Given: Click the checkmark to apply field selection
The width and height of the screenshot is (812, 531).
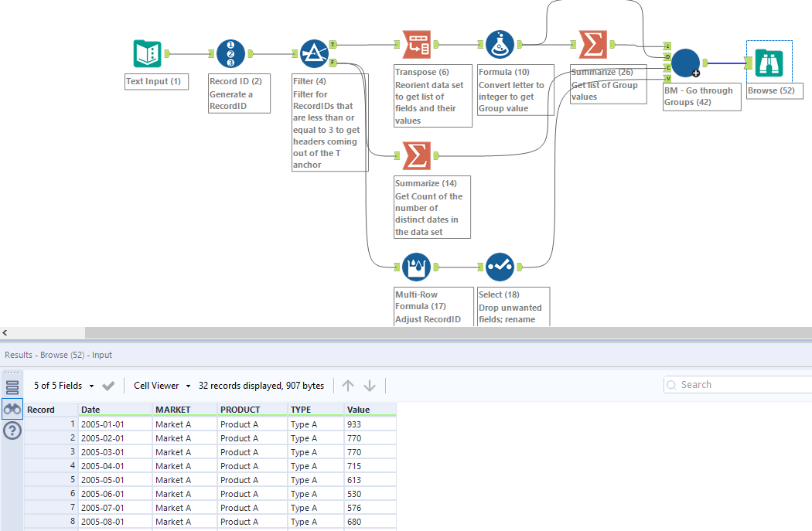Looking at the screenshot, I should coord(108,385).
